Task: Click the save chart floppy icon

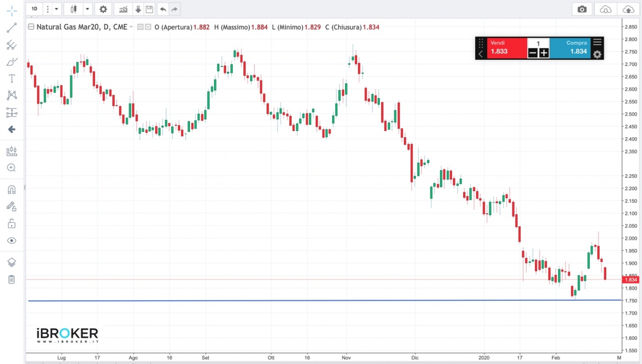Action: coord(149,9)
